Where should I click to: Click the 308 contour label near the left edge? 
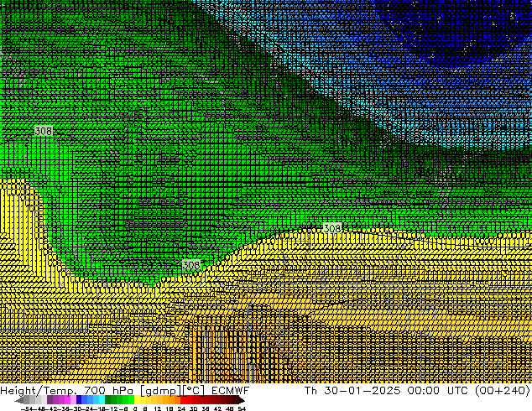pos(44,131)
